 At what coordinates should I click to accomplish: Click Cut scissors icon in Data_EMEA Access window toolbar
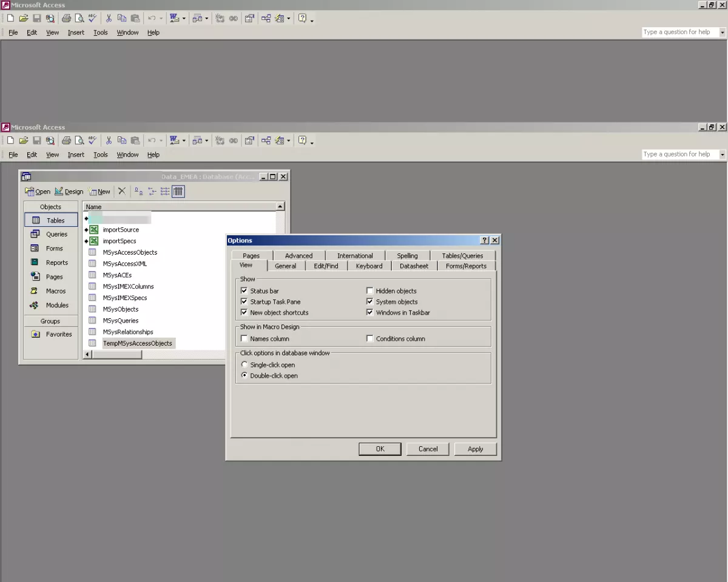point(109,141)
